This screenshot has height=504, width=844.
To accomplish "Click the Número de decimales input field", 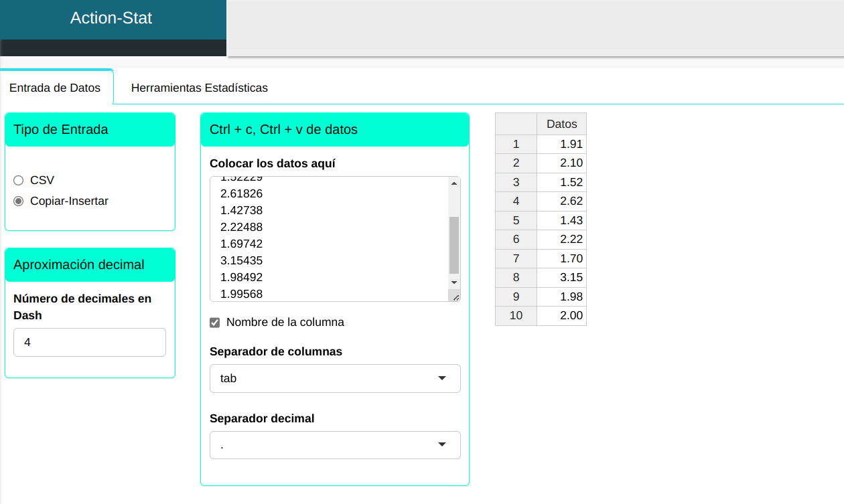I will (x=89, y=342).
